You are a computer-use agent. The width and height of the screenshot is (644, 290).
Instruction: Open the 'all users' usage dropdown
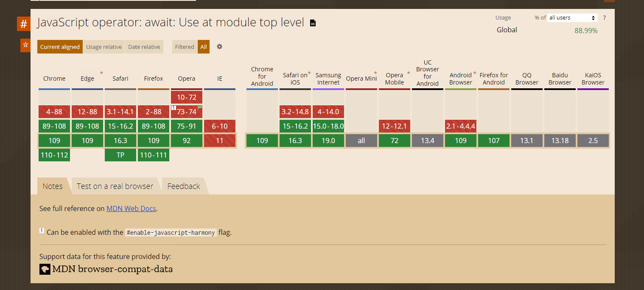click(572, 17)
